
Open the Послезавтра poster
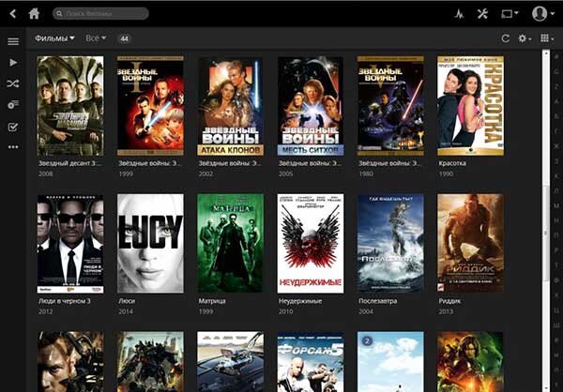(390, 244)
